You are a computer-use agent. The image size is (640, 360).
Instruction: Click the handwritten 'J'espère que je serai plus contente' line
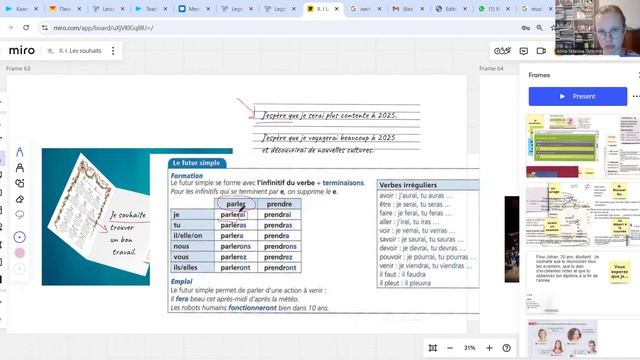(329, 116)
